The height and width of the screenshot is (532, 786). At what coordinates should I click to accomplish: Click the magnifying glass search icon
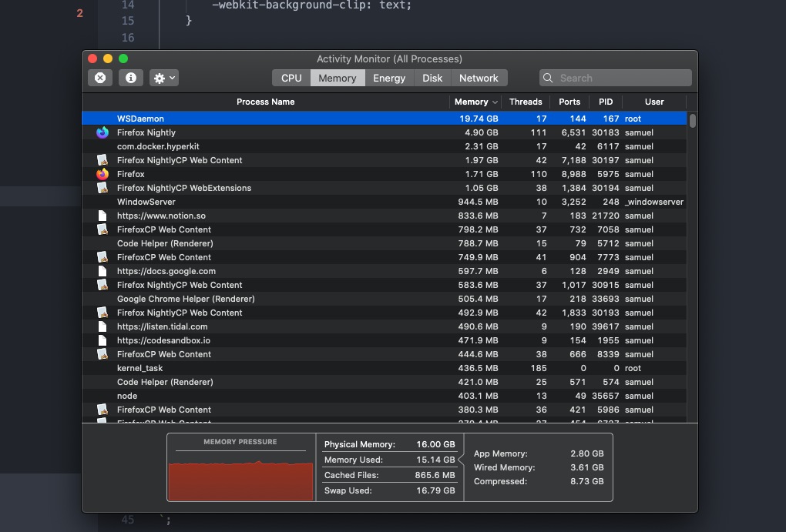pos(548,78)
